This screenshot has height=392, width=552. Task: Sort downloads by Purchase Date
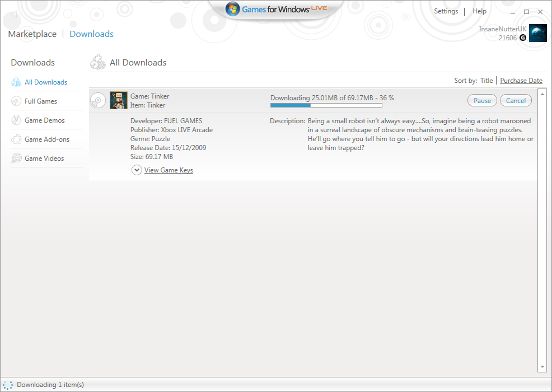click(521, 80)
